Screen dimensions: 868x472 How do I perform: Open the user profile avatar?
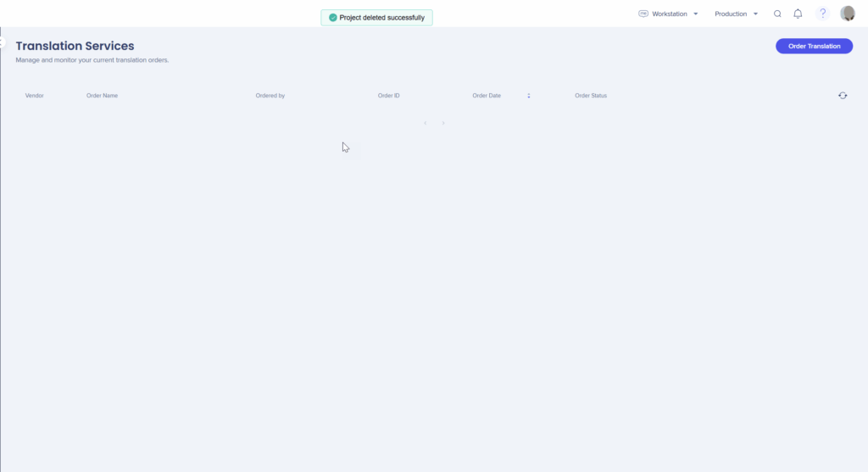point(848,14)
